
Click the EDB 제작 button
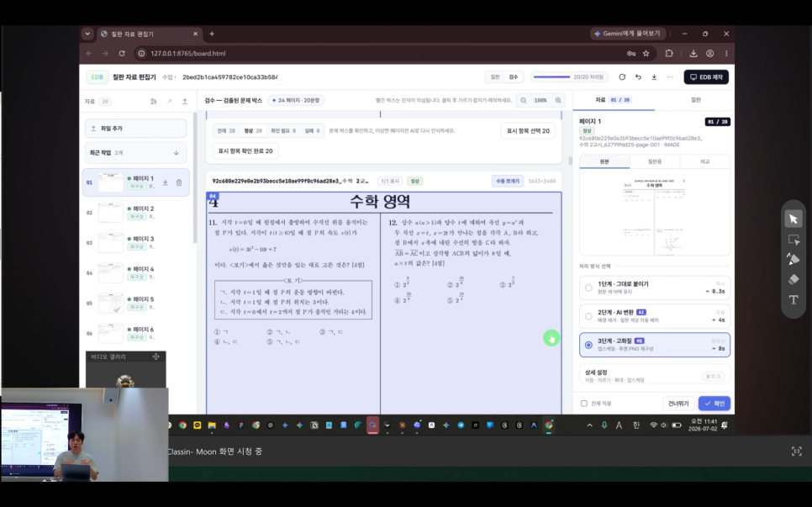point(706,77)
